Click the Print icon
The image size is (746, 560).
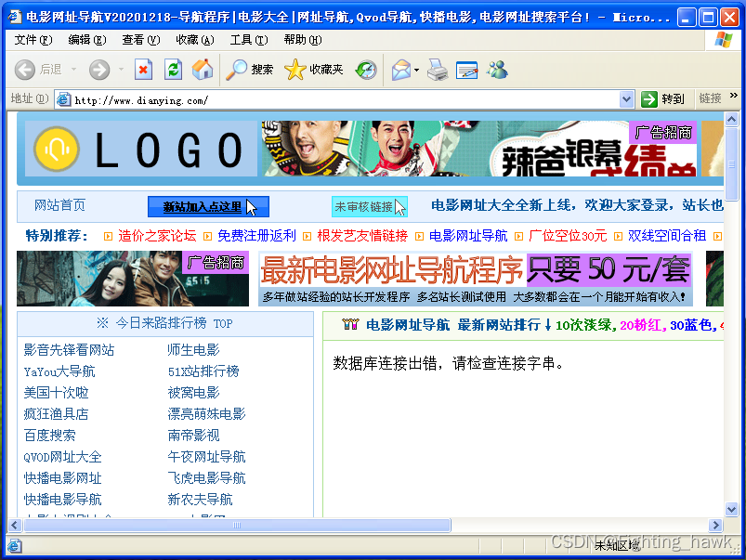(x=437, y=70)
